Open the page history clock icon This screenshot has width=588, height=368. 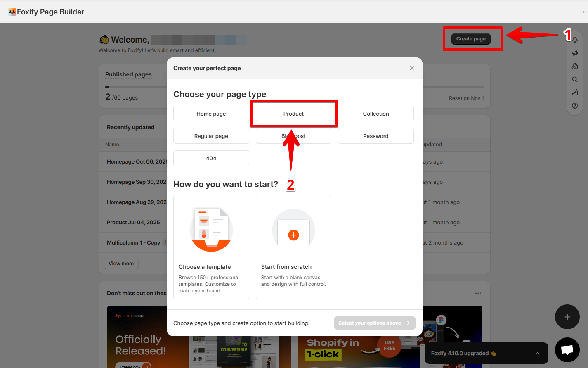click(x=575, y=66)
